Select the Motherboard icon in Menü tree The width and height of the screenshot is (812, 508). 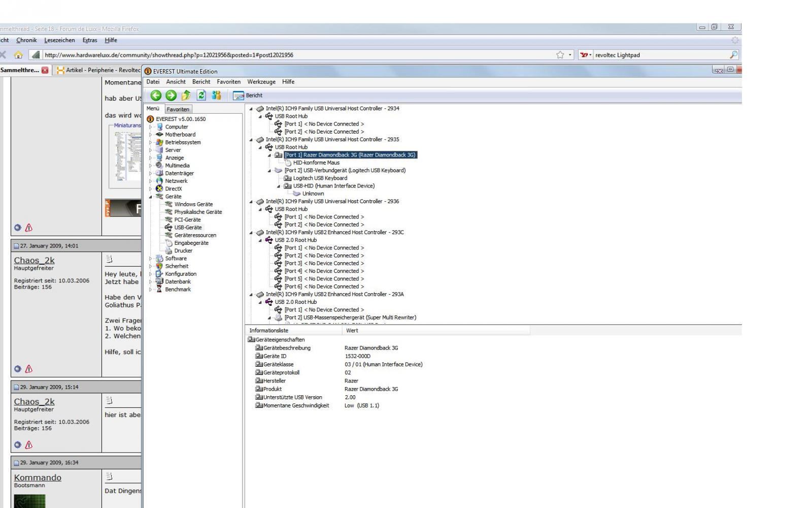tap(160, 135)
